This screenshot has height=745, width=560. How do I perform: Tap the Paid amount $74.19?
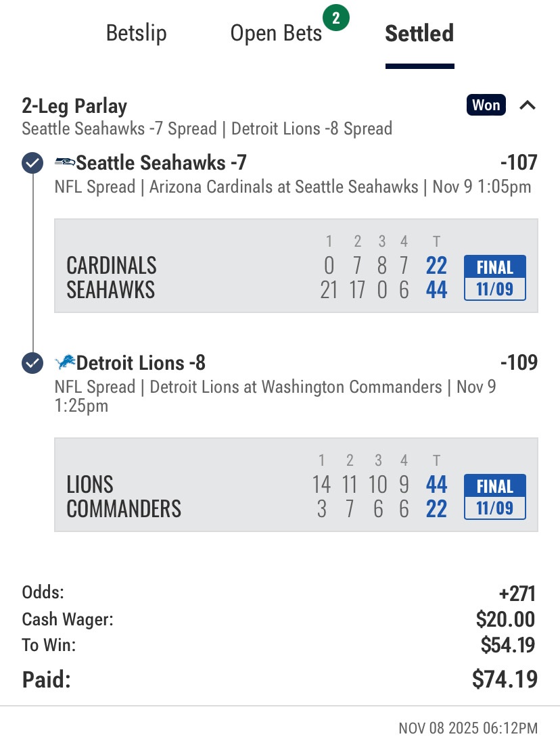(505, 679)
